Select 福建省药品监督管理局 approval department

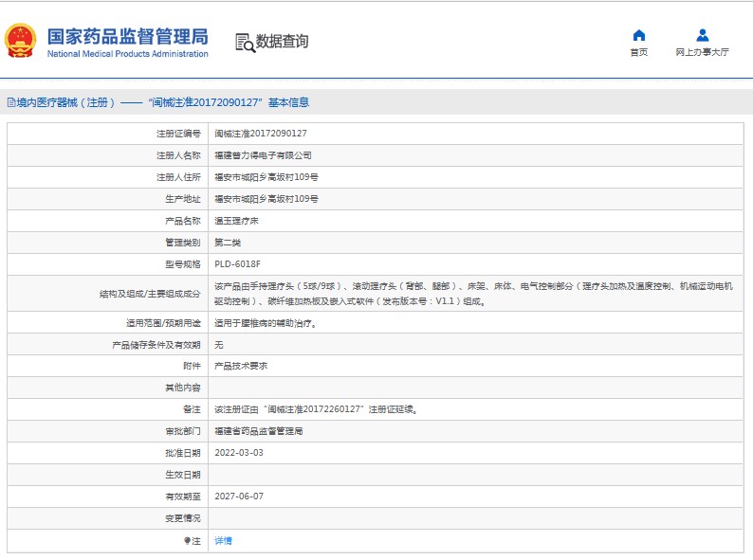coord(259,431)
